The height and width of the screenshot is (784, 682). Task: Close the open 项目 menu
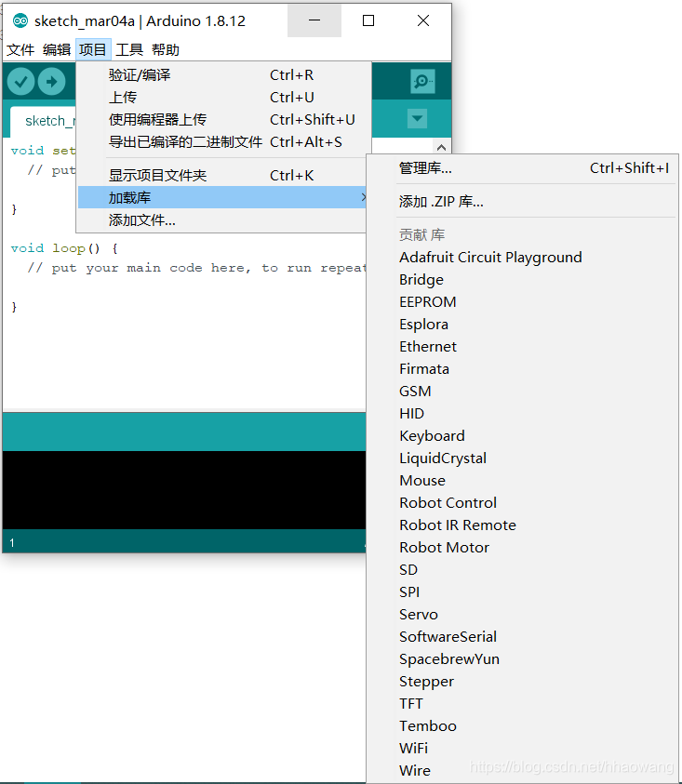tap(93, 50)
